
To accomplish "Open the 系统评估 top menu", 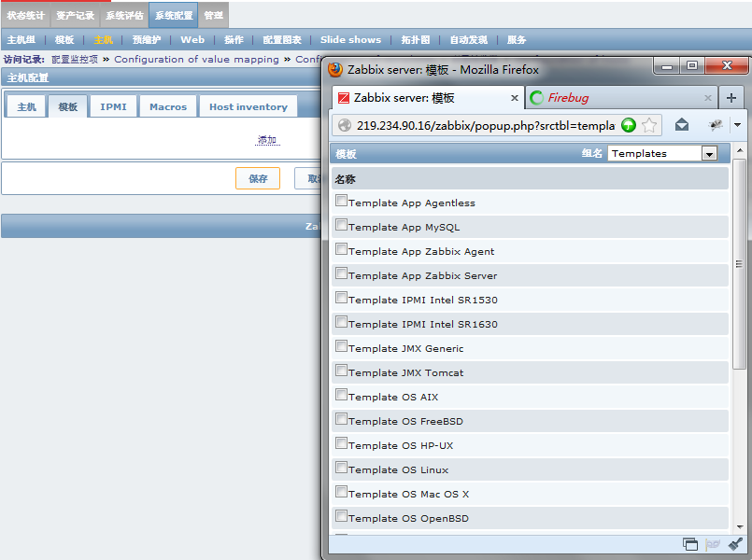I will [124, 15].
